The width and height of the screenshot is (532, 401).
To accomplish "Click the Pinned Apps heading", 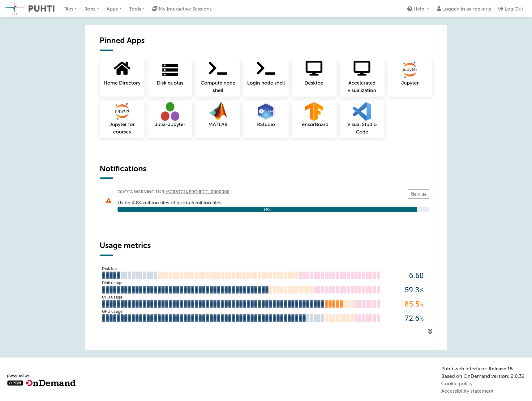I will click(122, 41).
